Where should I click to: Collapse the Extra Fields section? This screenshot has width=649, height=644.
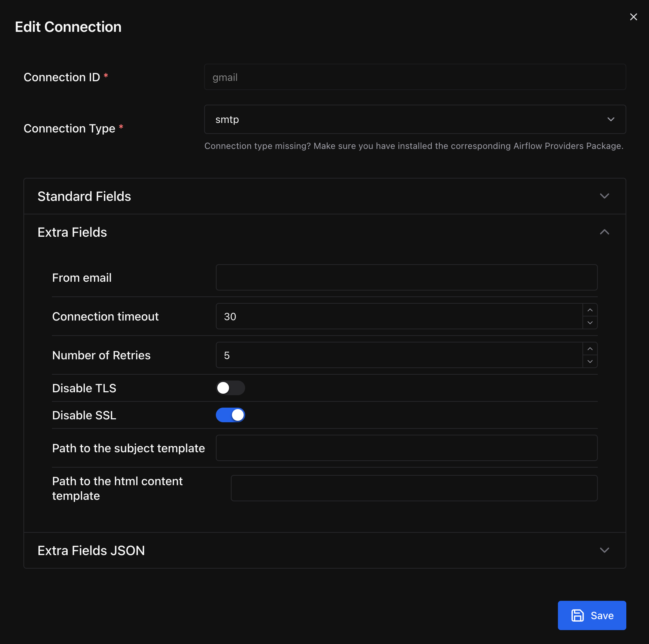604,232
